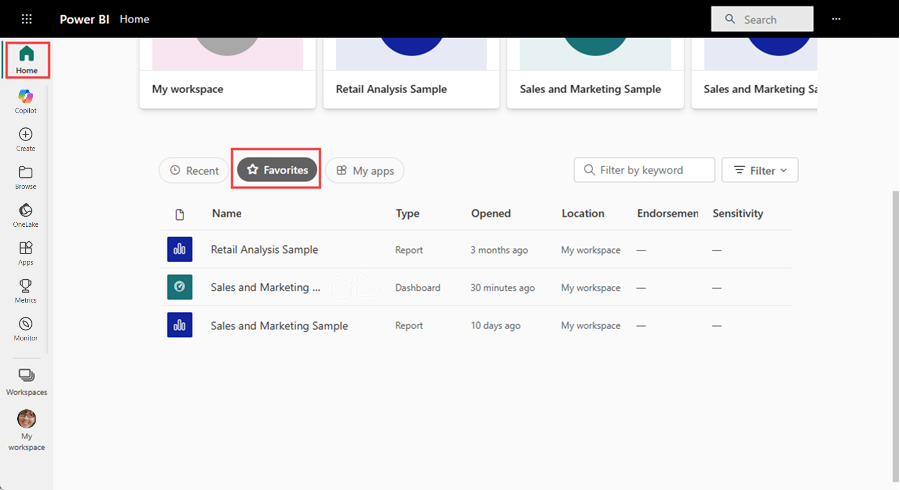Click '30 minutes ago' cell

502,287
